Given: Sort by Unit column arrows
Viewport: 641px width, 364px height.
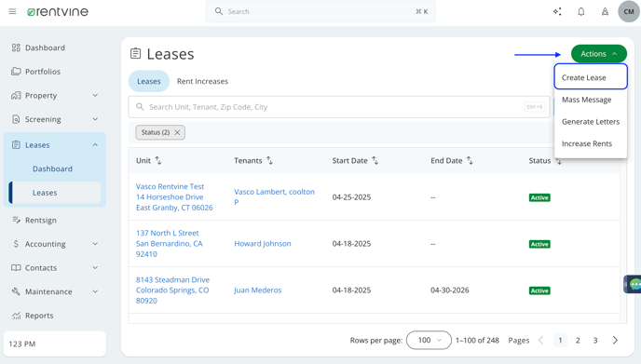Looking at the screenshot, I should coord(158,160).
